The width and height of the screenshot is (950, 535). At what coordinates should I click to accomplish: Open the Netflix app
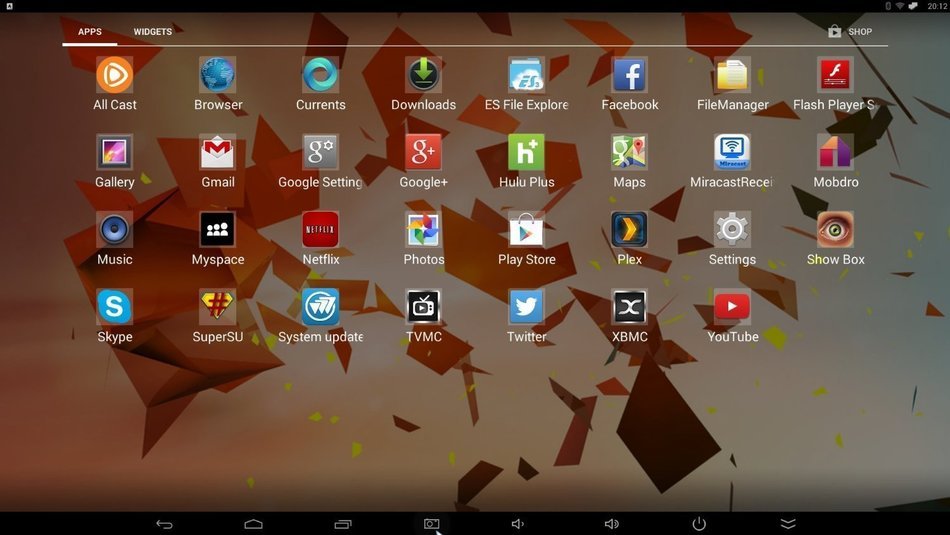tap(321, 229)
